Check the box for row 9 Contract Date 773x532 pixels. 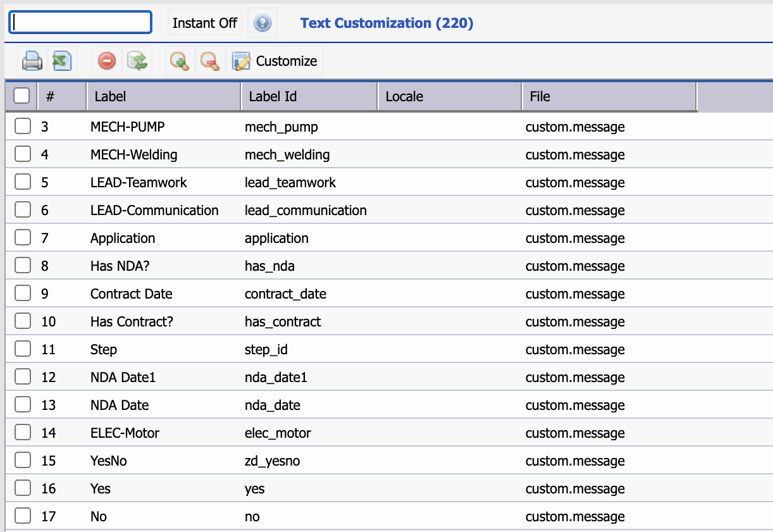point(23,294)
